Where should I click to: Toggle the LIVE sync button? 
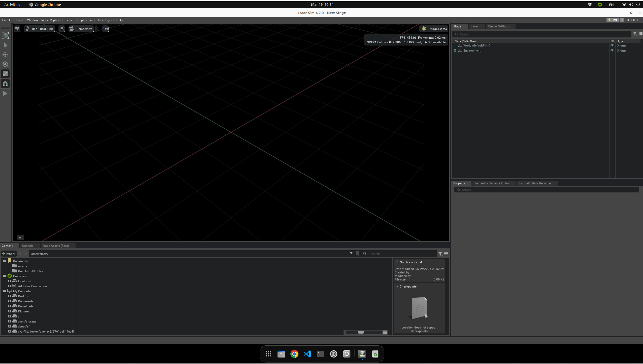pyautogui.click(x=613, y=20)
